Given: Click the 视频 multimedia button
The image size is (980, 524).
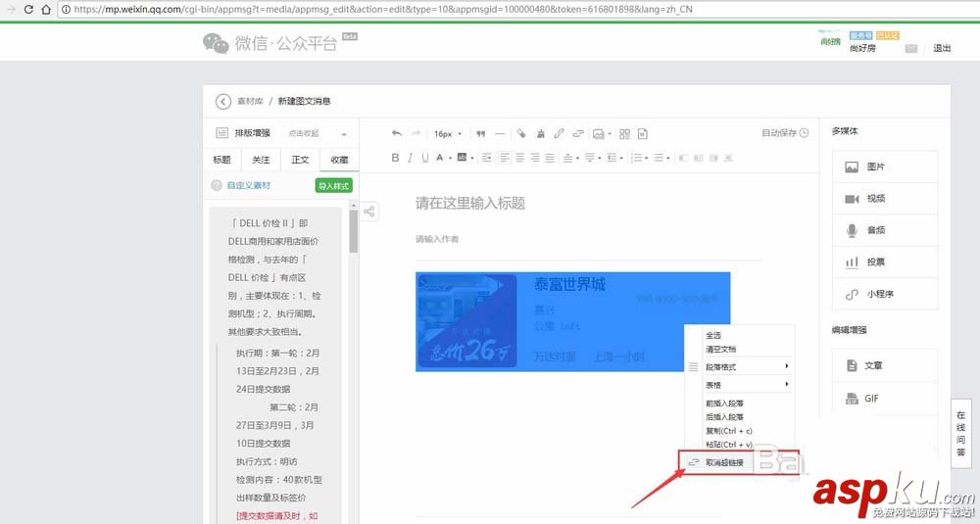Looking at the screenshot, I should tap(884, 199).
